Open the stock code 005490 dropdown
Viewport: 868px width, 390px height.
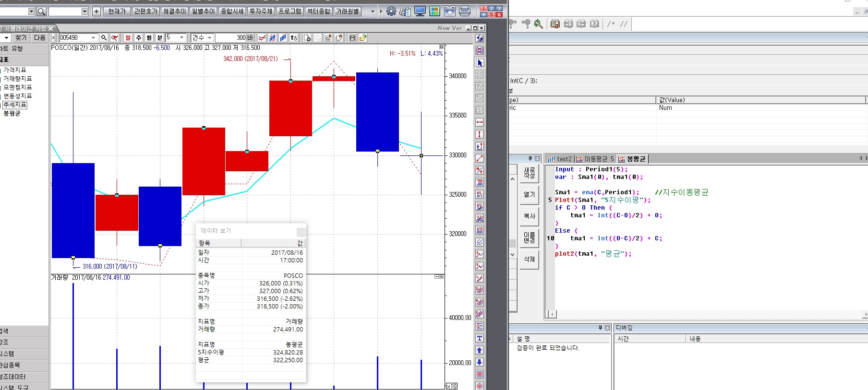[x=93, y=37]
